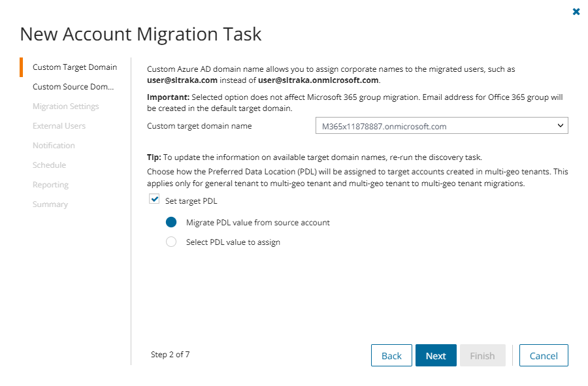Click the dropdown chevron arrow icon
Image resolution: width=588 pixels, height=386 pixels.
pos(560,125)
